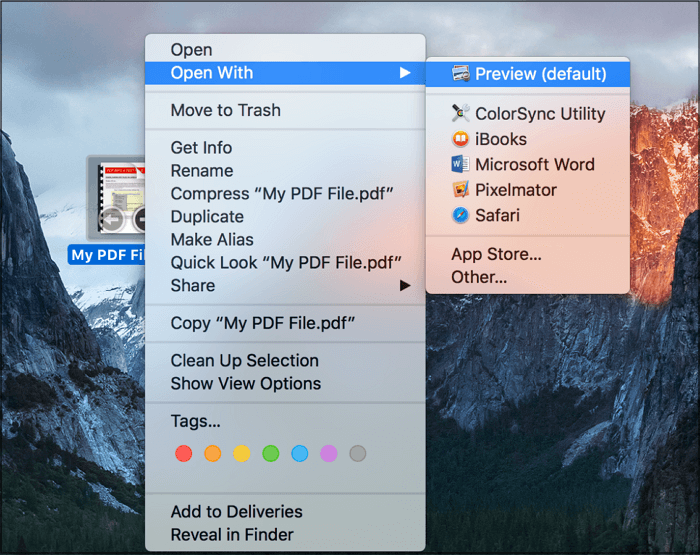Apply the yellow tag color
Screen dimensions: 700x555
tap(242, 453)
